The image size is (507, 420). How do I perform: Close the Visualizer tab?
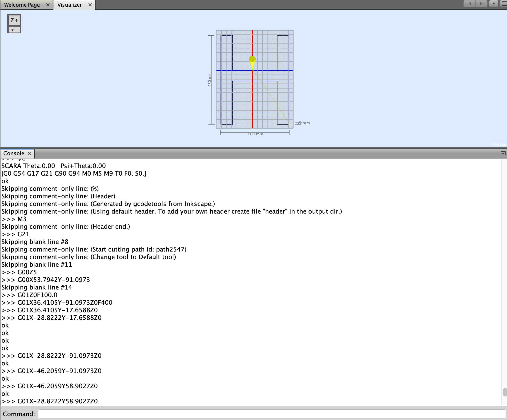pos(90,5)
